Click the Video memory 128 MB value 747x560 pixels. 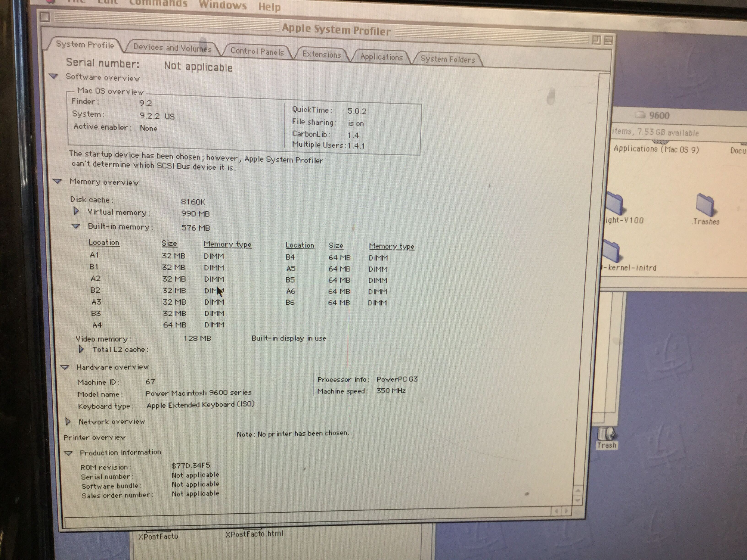(x=197, y=338)
